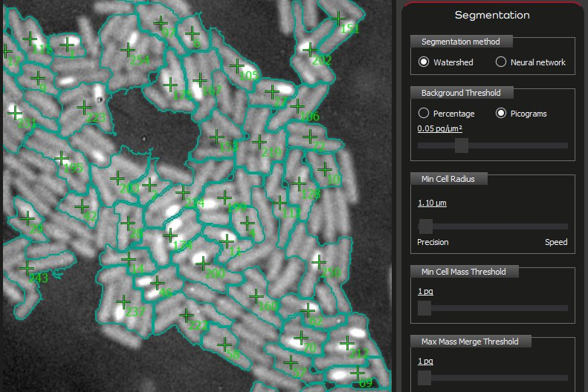Click the Min Cell Mass 1 pg value
The width and height of the screenshot is (588, 392).
pyautogui.click(x=424, y=291)
